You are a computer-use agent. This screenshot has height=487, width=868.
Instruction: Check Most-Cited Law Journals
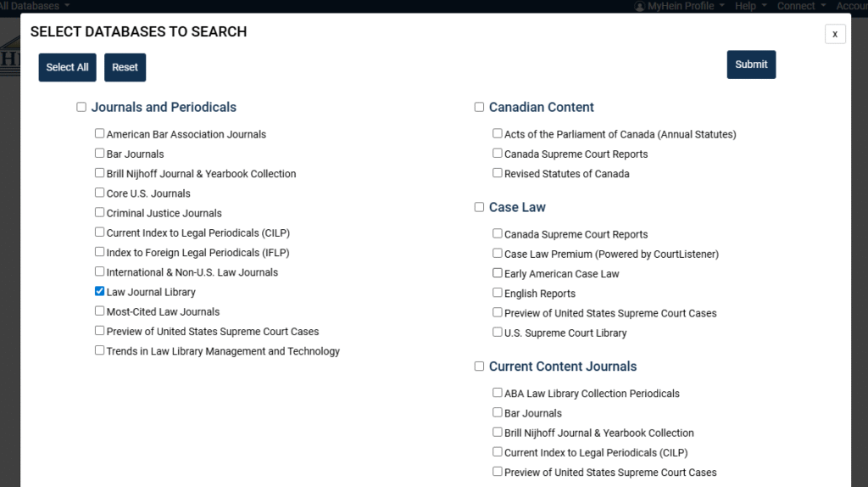click(100, 311)
